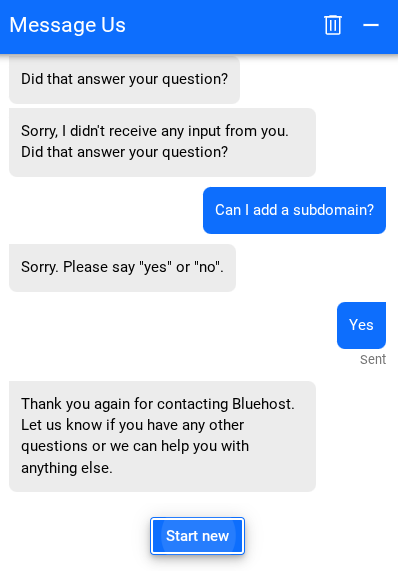Minimize the Message Us chat window
This screenshot has width=398, height=571.
(x=371, y=25)
